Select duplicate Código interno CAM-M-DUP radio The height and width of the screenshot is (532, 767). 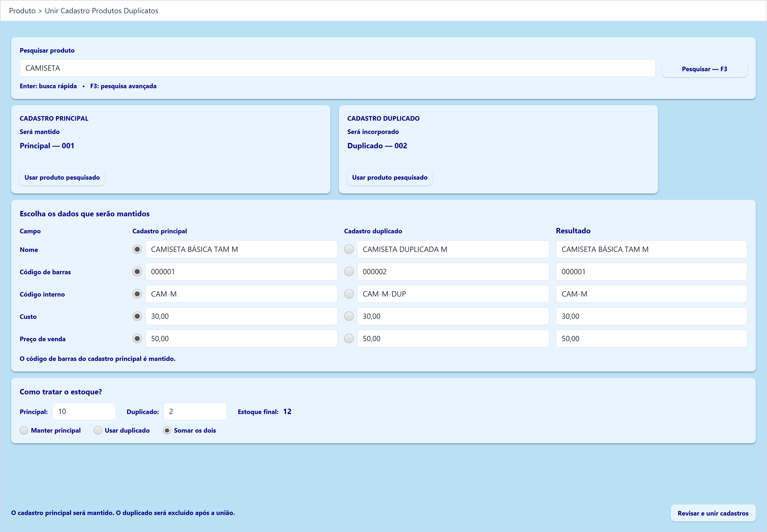click(x=349, y=294)
